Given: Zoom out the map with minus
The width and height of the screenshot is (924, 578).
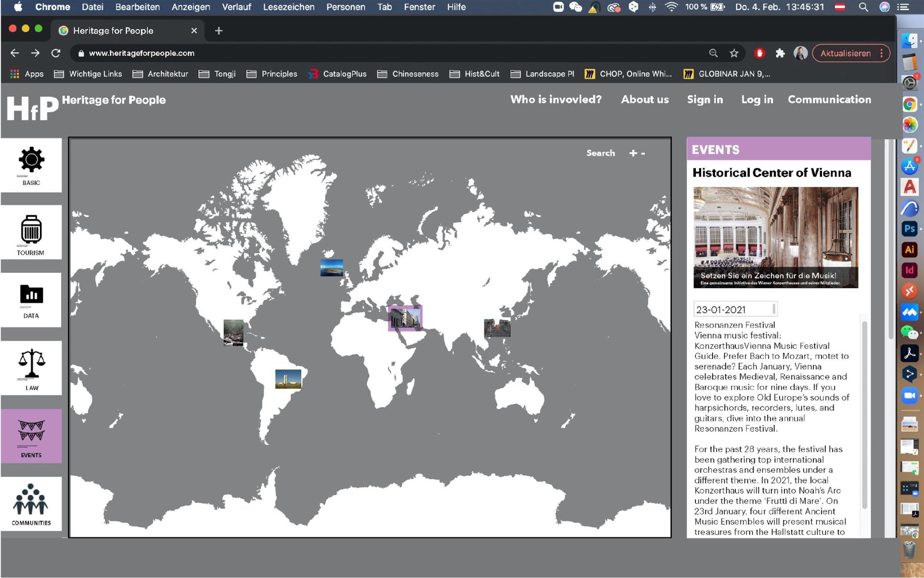Looking at the screenshot, I should coord(643,153).
